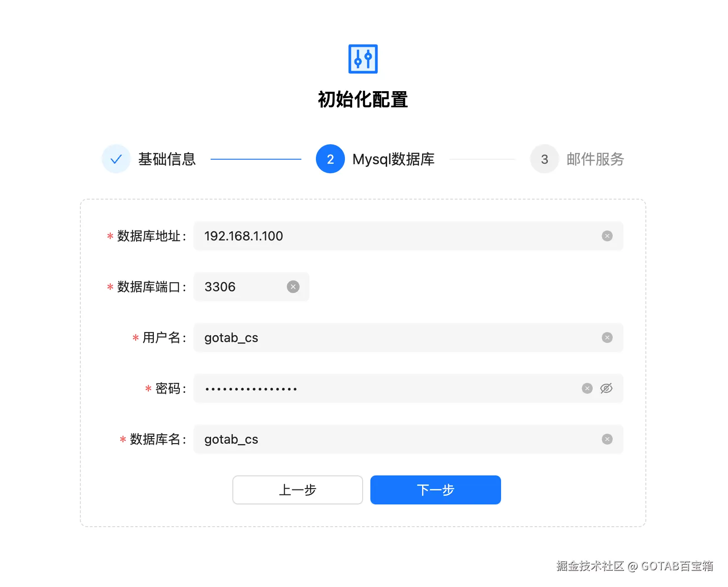Click the 初始化配置 heading
The height and width of the screenshot is (587, 728).
click(x=363, y=100)
